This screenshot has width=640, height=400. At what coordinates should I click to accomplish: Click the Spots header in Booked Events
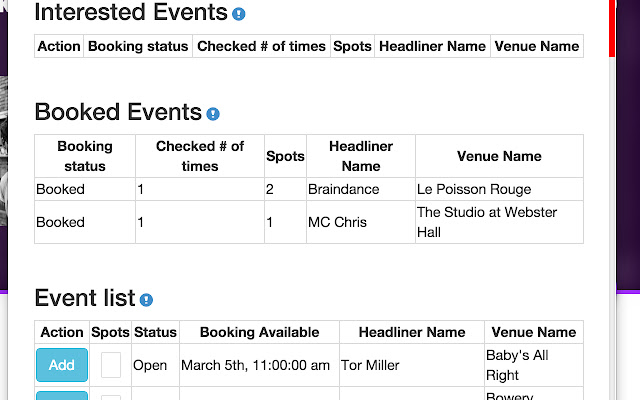285,156
